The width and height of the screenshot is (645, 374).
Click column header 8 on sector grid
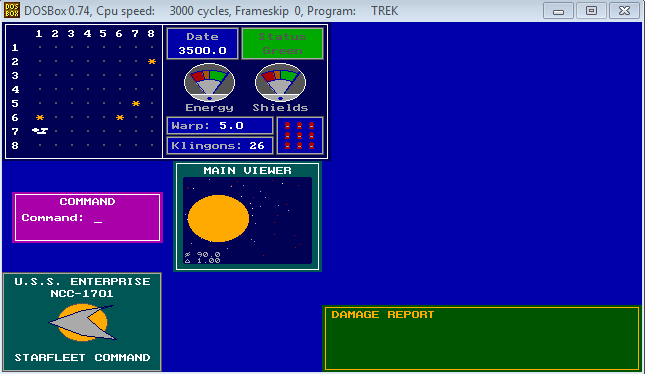[x=151, y=34]
